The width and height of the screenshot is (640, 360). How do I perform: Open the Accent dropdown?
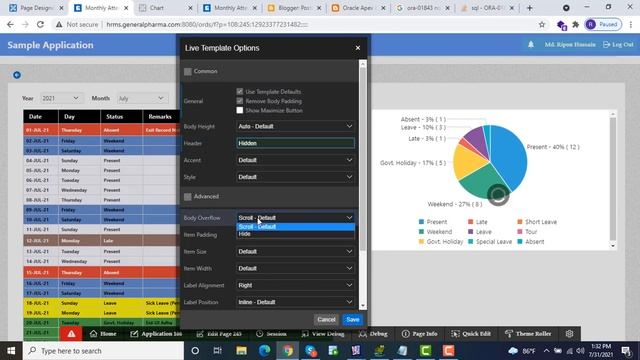(x=295, y=160)
